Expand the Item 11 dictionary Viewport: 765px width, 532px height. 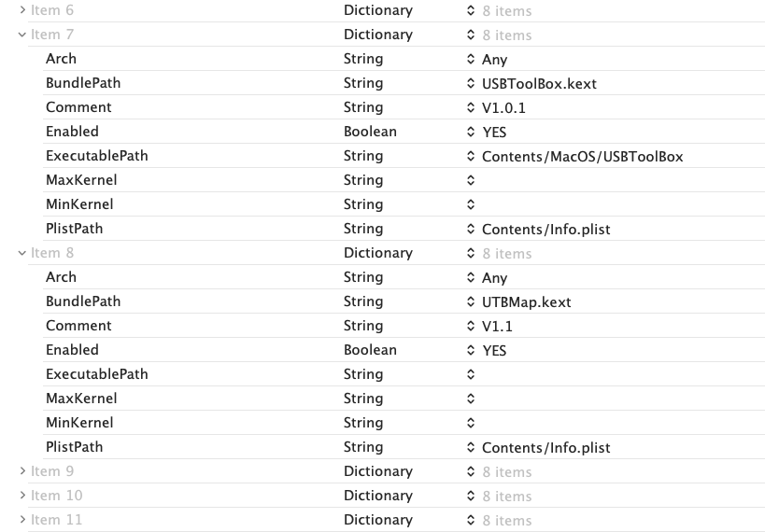22,520
